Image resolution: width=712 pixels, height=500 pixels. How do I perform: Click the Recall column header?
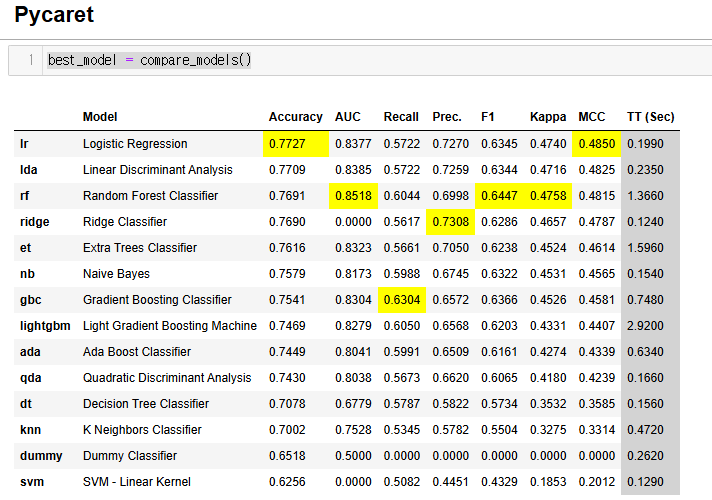click(401, 117)
